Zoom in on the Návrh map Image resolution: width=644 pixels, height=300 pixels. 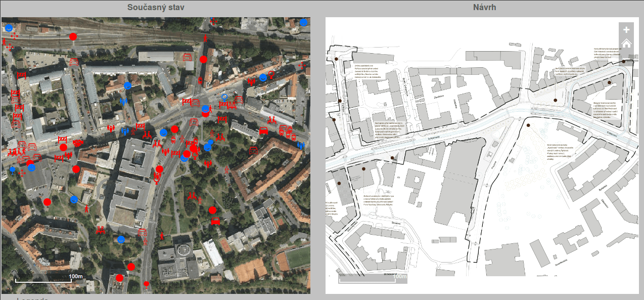click(x=626, y=30)
